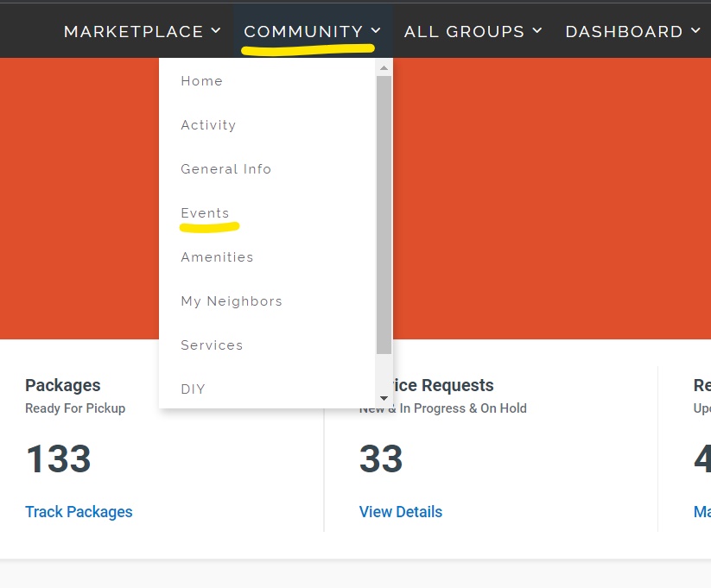
Task: Click the chevron arrow beside Marketplace
Action: [216, 31]
